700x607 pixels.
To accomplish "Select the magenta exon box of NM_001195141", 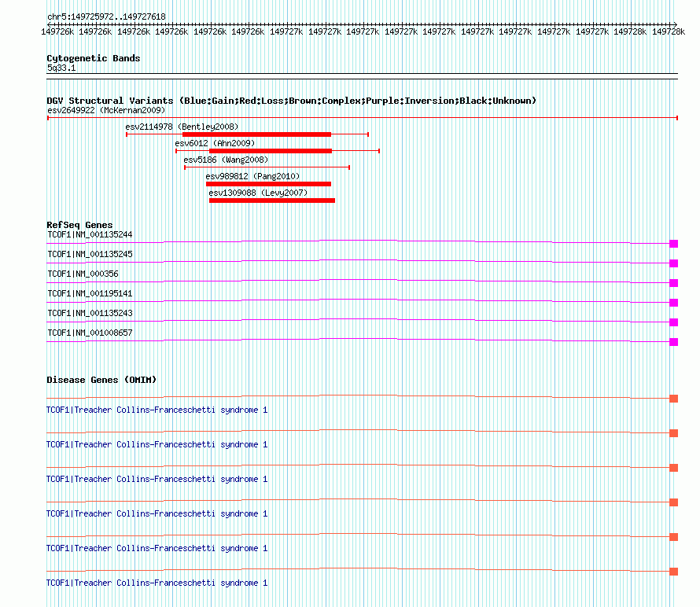I will pyautogui.click(x=674, y=303).
